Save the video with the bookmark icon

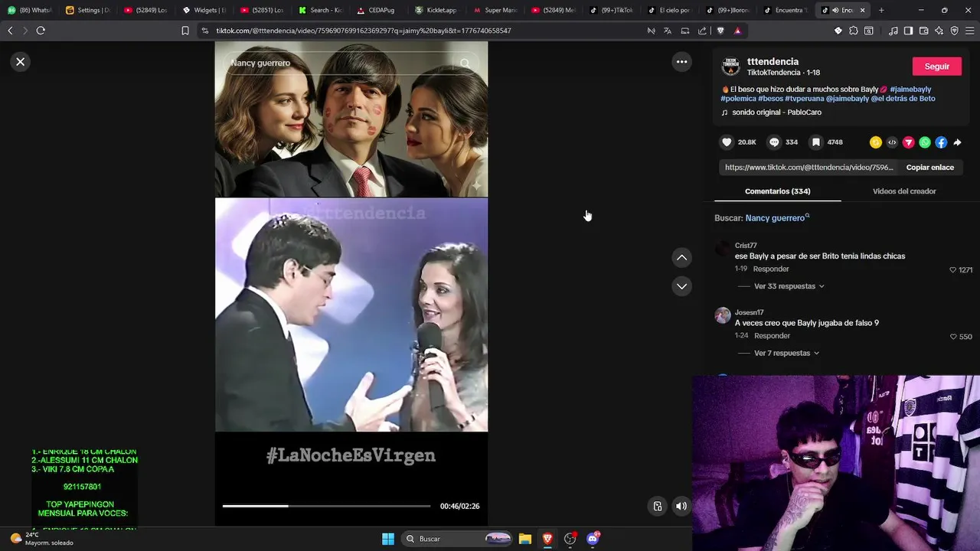point(816,142)
